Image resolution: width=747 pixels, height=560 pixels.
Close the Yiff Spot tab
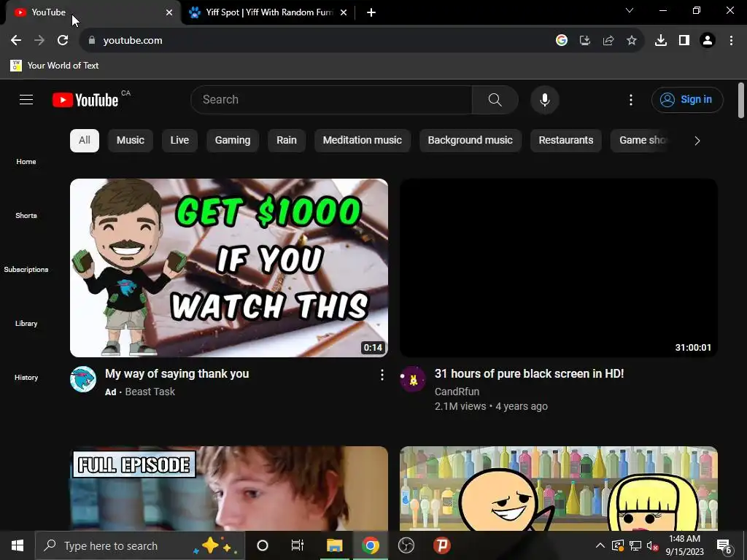click(344, 12)
